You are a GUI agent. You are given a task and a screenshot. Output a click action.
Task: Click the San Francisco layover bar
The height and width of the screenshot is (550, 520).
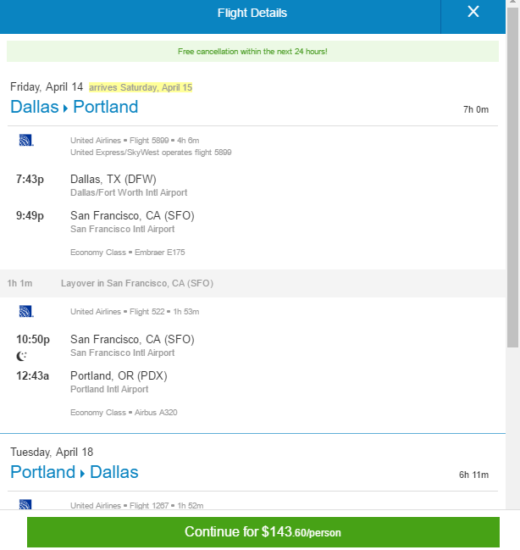point(253,283)
